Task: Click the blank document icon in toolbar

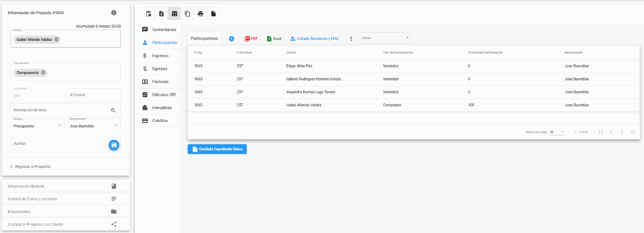Action: click(213, 14)
